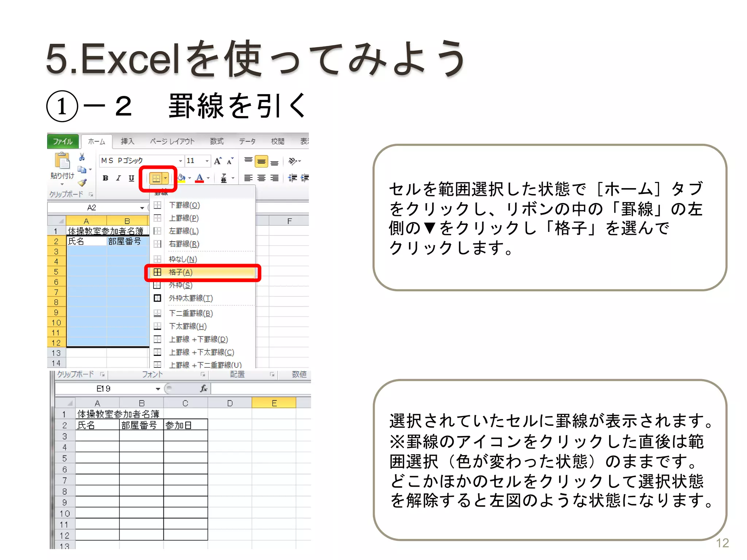Click the Increase Font Size icon

[x=218, y=161]
